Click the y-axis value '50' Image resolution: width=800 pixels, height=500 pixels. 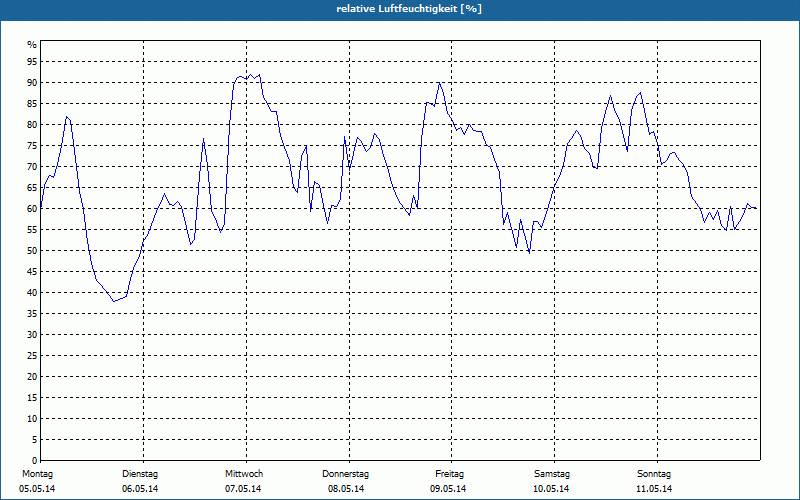coord(32,251)
